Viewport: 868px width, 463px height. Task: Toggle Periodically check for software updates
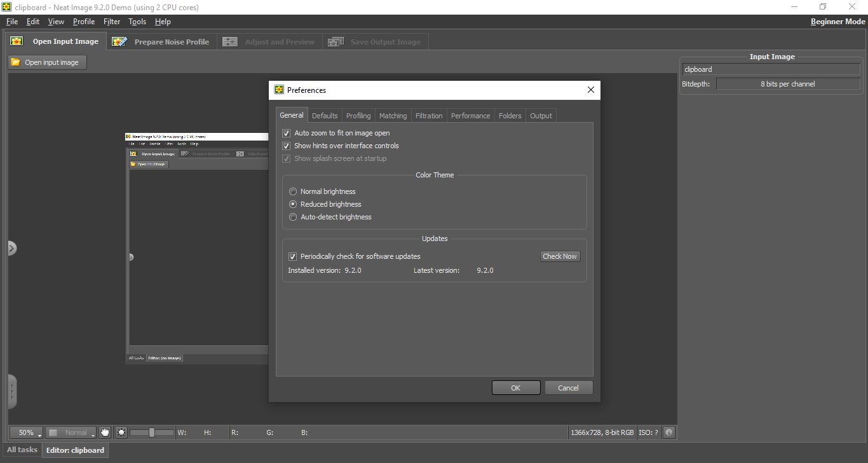(x=292, y=256)
